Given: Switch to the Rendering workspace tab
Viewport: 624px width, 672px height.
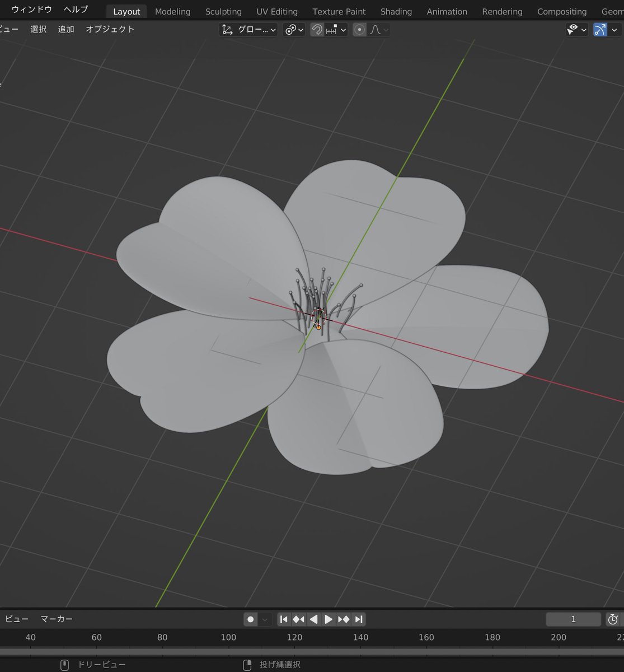Looking at the screenshot, I should (502, 11).
